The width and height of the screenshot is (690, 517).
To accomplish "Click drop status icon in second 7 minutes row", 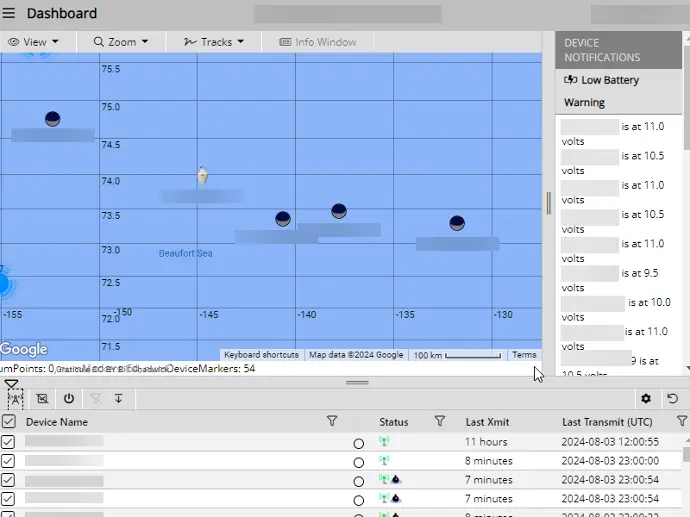I will [x=396, y=498].
